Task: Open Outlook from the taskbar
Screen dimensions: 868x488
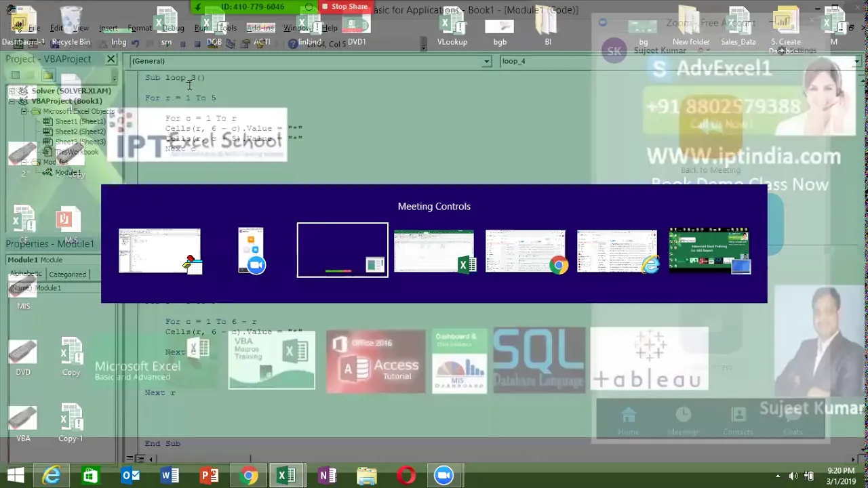Action: click(x=130, y=476)
